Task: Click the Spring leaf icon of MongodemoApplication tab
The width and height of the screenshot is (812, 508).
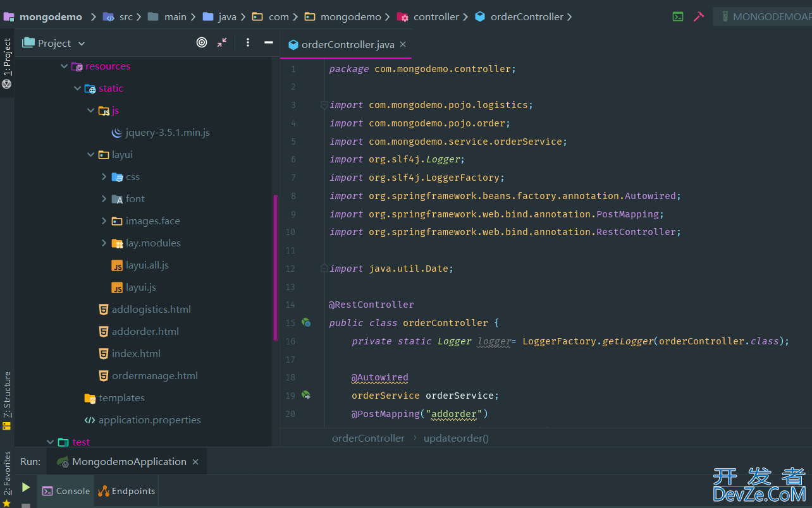Action: click(63, 462)
